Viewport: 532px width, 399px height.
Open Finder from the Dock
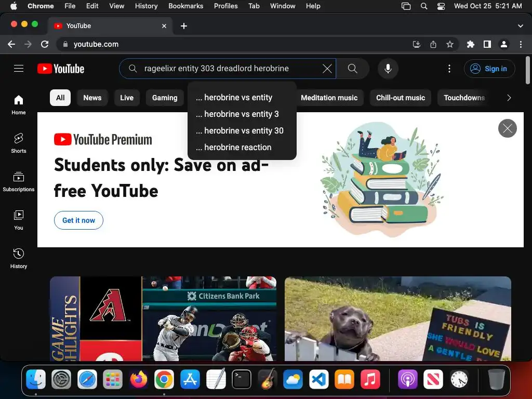[x=36, y=379]
